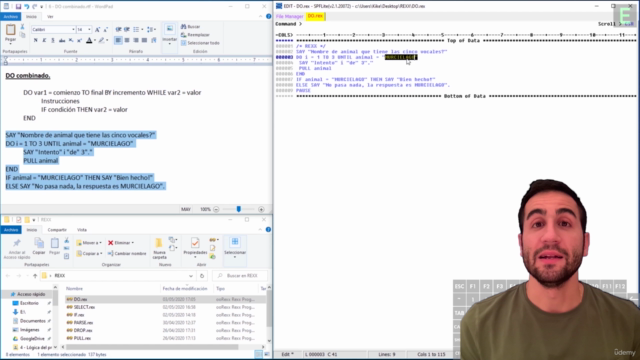The width and height of the screenshot is (640, 360).
Task: Zoom out with WordPad's minus zoom button
Action: click(216, 209)
